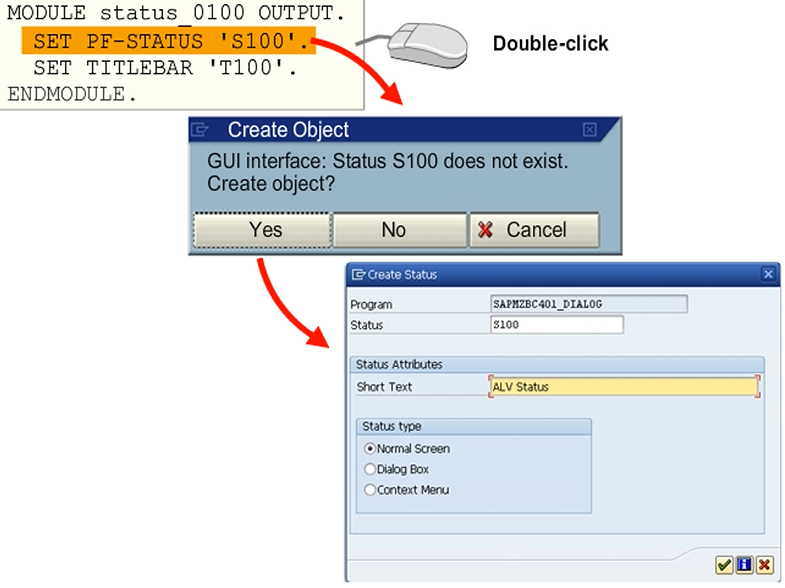Screen dimensions: 785x588
Task: Focus the Status field containing S100
Action: [x=556, y=325]
